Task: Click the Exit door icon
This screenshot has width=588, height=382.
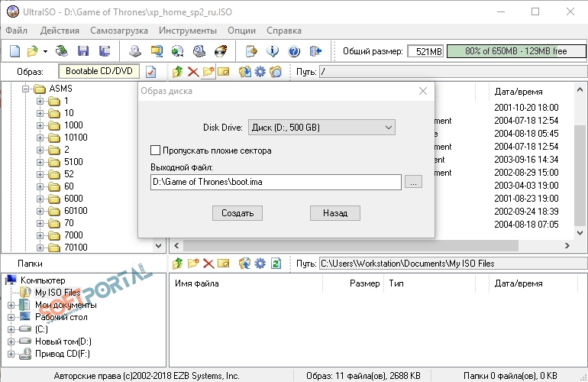Action: [x=315, y=50]
